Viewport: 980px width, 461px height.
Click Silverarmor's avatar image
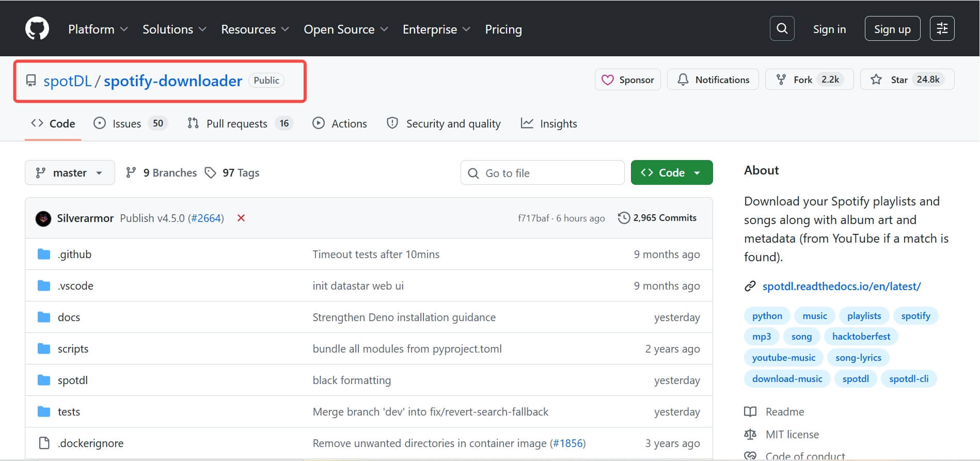pos(43,218)
